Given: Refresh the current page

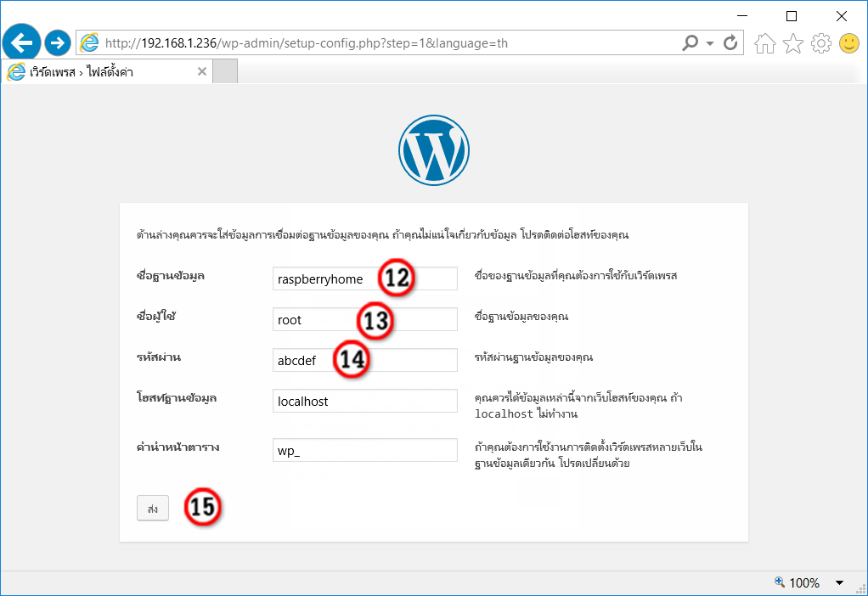Looking at the screenshot, I should (730, 42).
